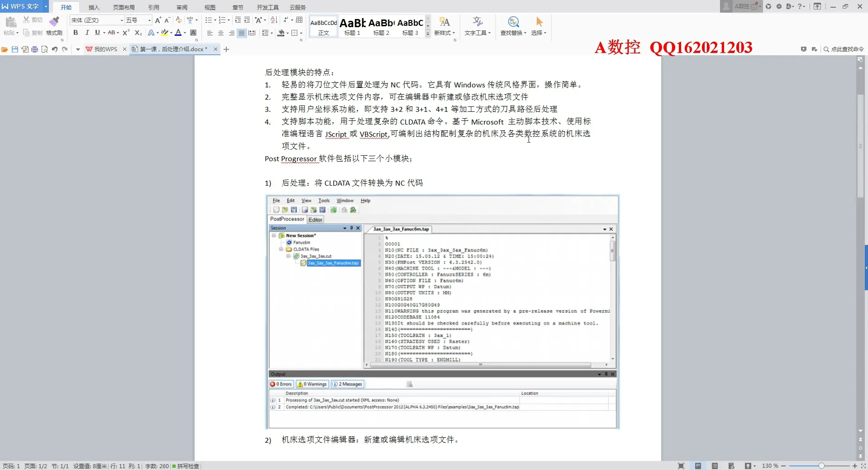Click the new document tab plus button
Screen dimensions: 868x470
(x=226, y=49)
